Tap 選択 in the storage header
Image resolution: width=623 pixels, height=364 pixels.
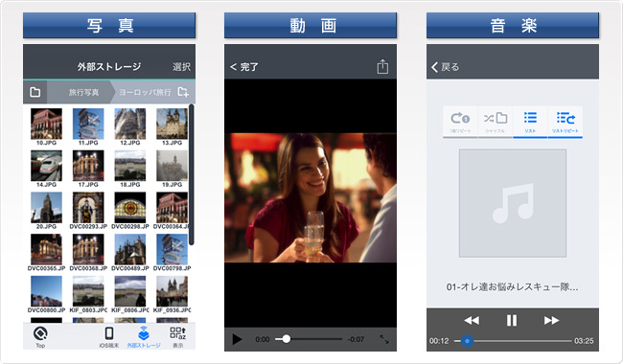pos(181,67)
